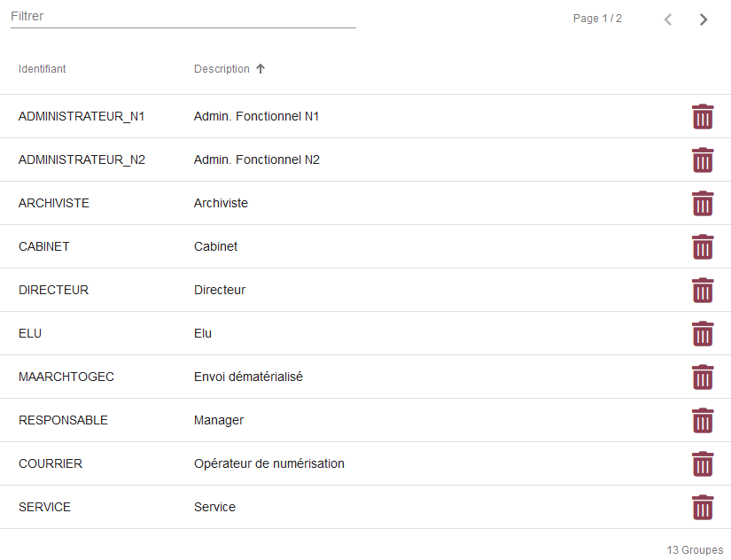Screen dimensions: 731x560
Task: Delete the DIRECTEUR group
Action: click(x=703, y=290)
